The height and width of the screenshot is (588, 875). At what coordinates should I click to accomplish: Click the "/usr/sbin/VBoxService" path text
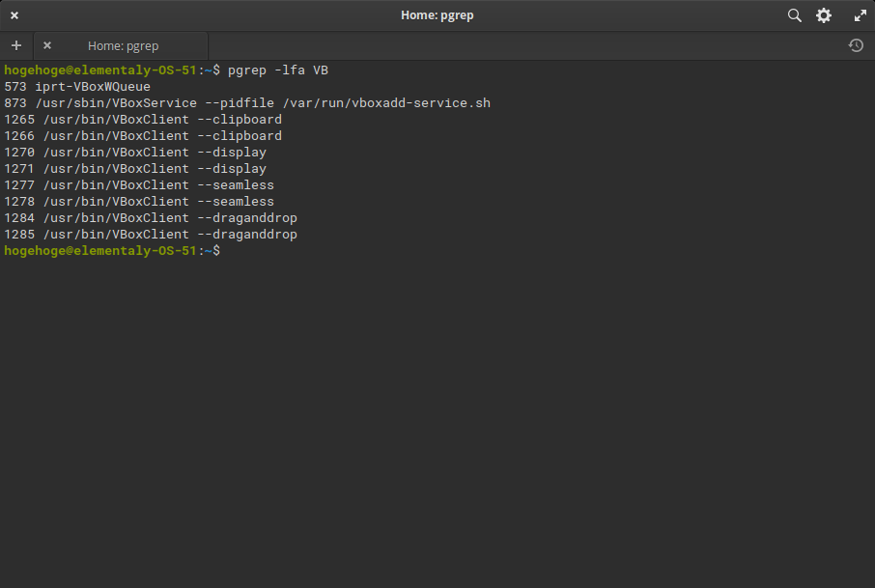(116, 103)
